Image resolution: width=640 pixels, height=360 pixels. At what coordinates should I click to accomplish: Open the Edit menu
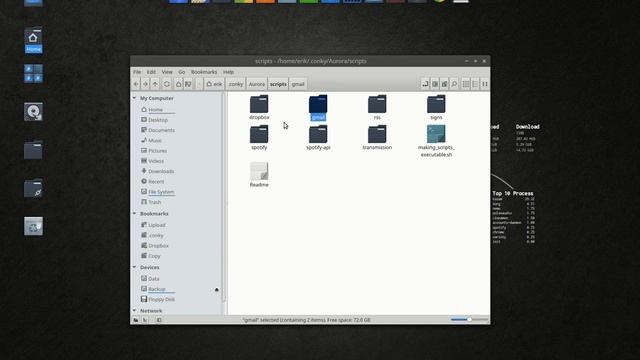click(151, 72)
